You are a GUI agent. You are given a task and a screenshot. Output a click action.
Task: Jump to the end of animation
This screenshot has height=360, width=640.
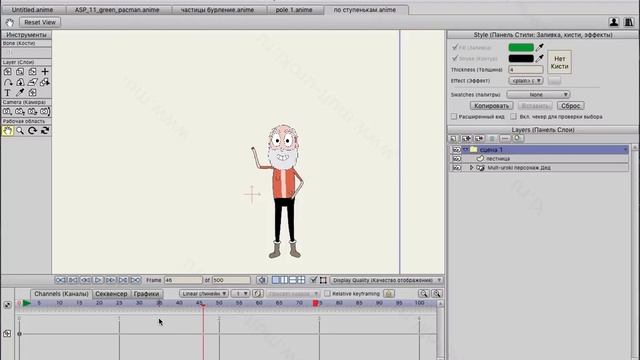point(136,280)
